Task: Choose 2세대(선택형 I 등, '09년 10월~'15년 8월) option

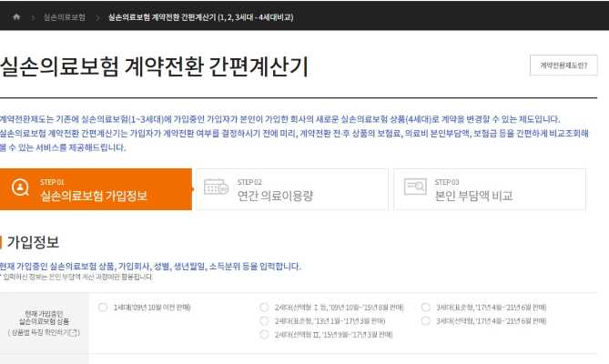Action: click(264, 308)
